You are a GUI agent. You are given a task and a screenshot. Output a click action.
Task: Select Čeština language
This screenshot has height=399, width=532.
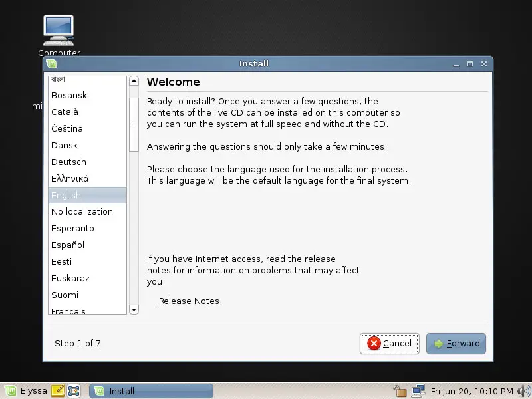[x=87, y=128]
